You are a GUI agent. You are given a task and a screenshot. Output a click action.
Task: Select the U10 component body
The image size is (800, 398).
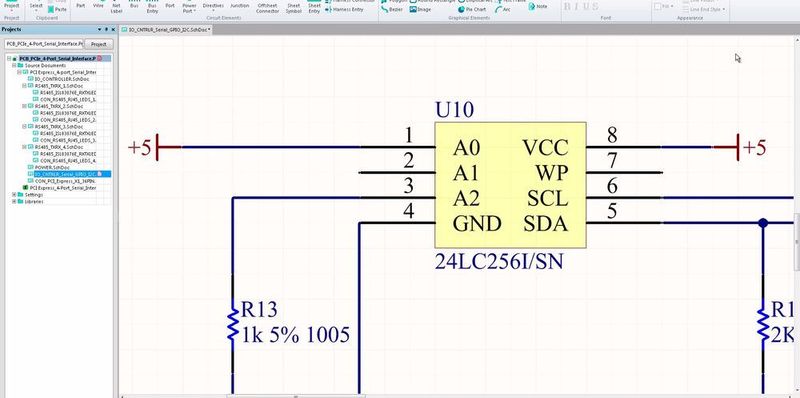[x=510, y=185]
